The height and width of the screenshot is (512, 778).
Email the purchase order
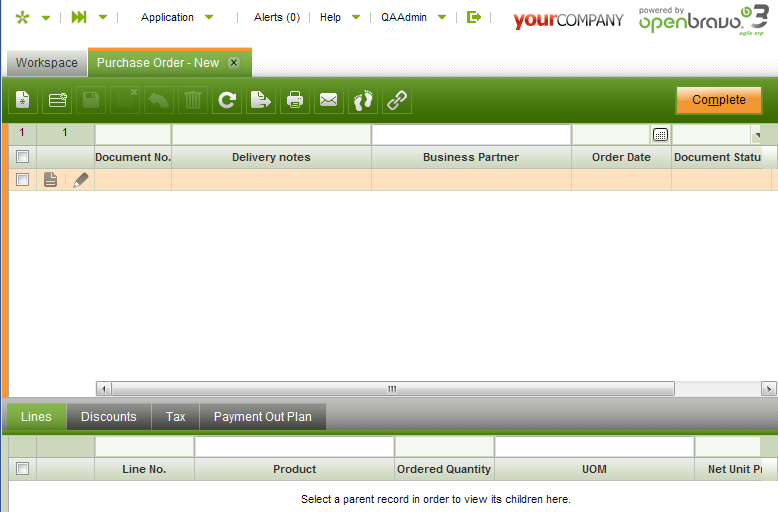[x=328, y=100]
